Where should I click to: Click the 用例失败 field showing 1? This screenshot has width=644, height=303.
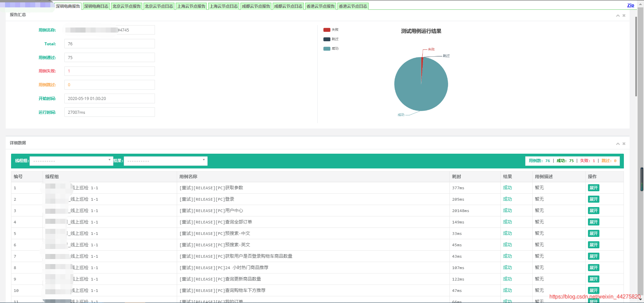click(x=110, y=71)
